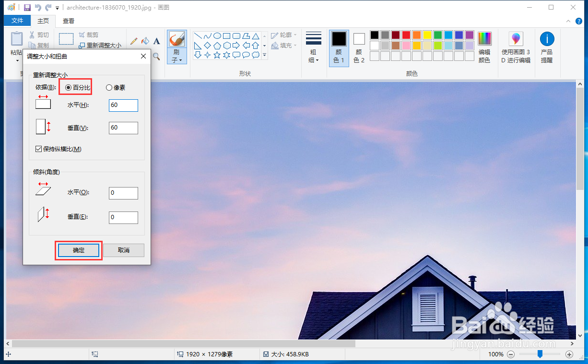Pick the green color swatch
Image resolution: width=588 pixels, height=364 pixels.
[x=438, y=35]
